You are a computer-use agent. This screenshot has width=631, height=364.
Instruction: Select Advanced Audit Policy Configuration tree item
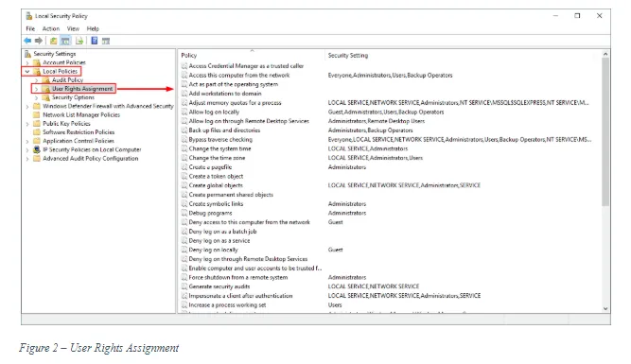click(91, 159)
